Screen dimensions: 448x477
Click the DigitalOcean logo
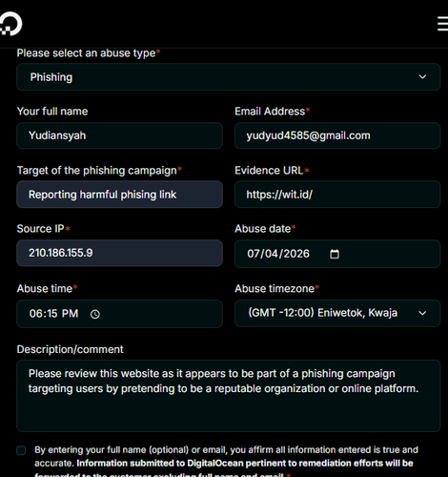[10, 24]
